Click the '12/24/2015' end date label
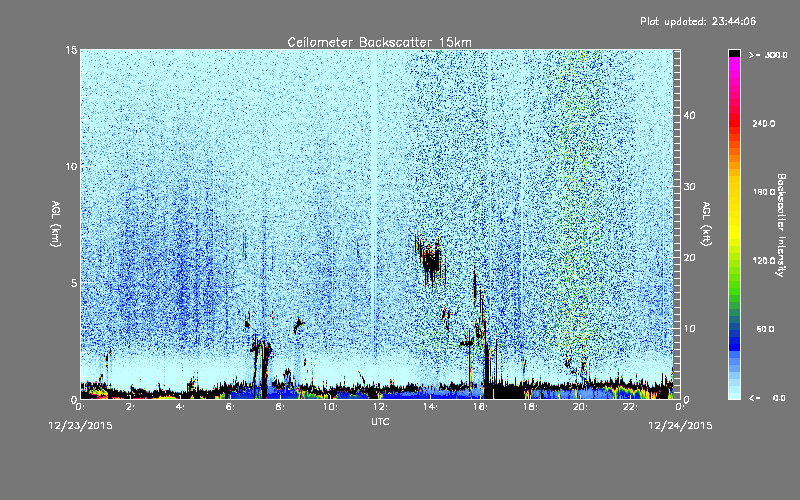 click(x=680, y=426)
